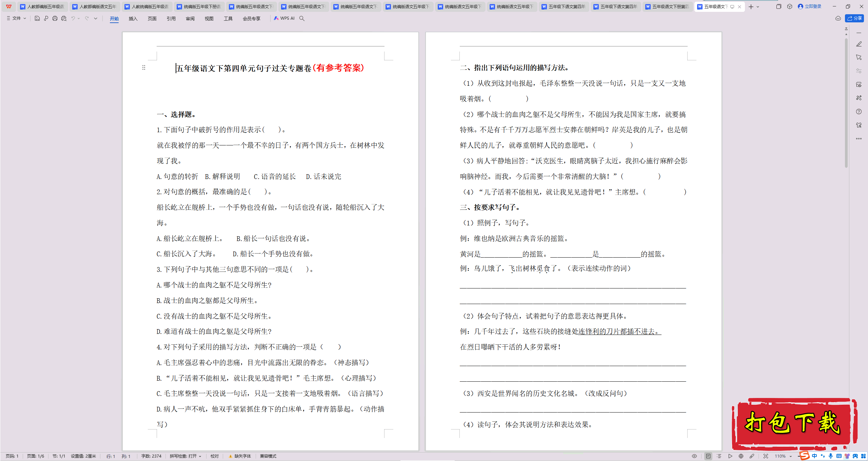Switch to page layout view
The width and height of the screenshot is (868, 461).
tap(708, 456)
